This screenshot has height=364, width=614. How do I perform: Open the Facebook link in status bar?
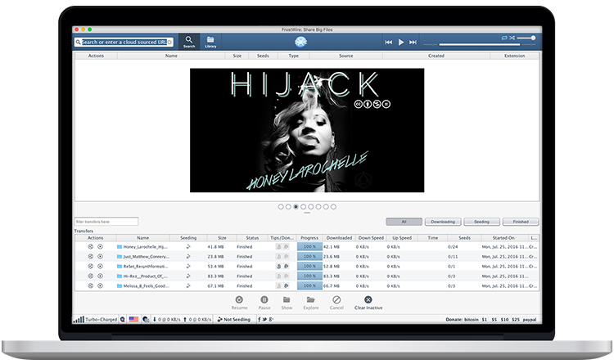(x=259, y=319)
